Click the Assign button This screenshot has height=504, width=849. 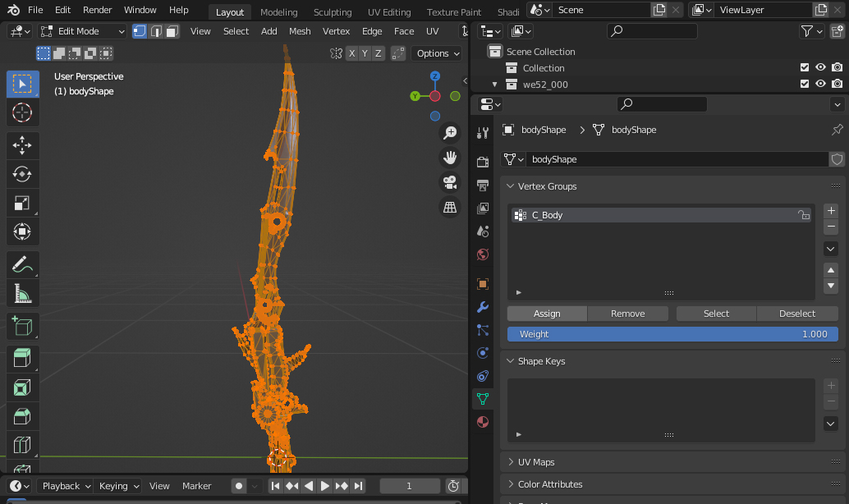pos(547,314)
